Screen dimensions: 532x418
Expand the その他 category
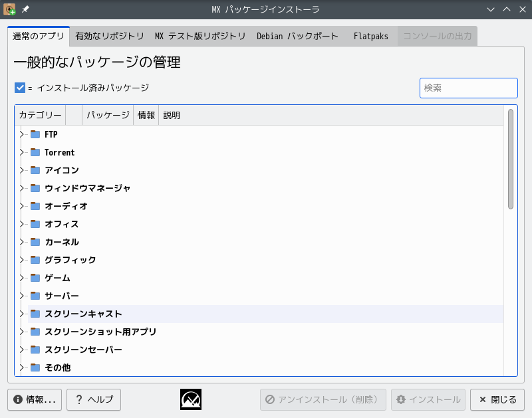point(22,367)
